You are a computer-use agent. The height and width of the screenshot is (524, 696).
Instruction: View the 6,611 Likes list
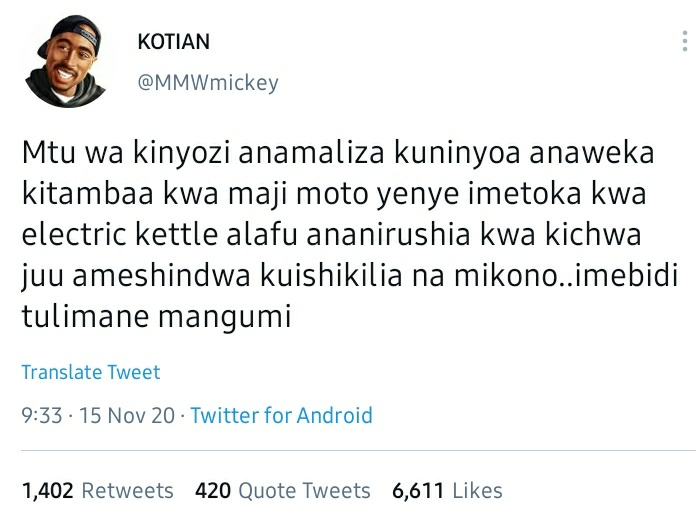[447, 491]
